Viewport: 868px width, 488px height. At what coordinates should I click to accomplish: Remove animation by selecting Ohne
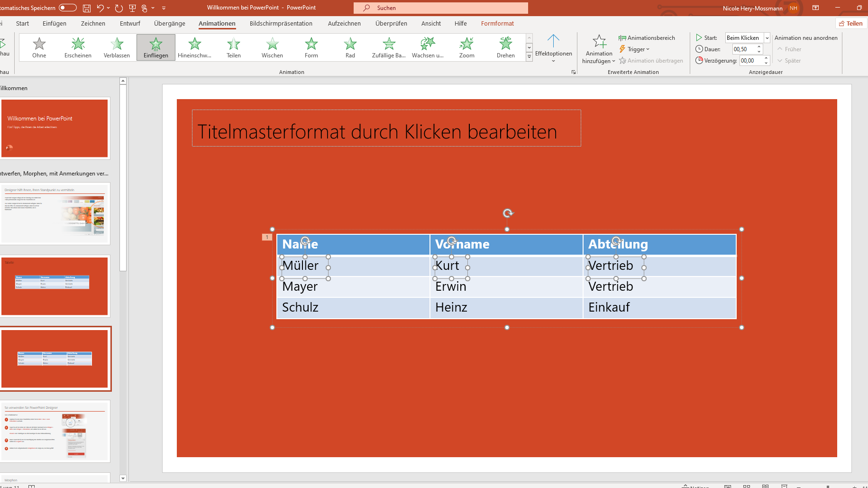click(x=39, y=47)
